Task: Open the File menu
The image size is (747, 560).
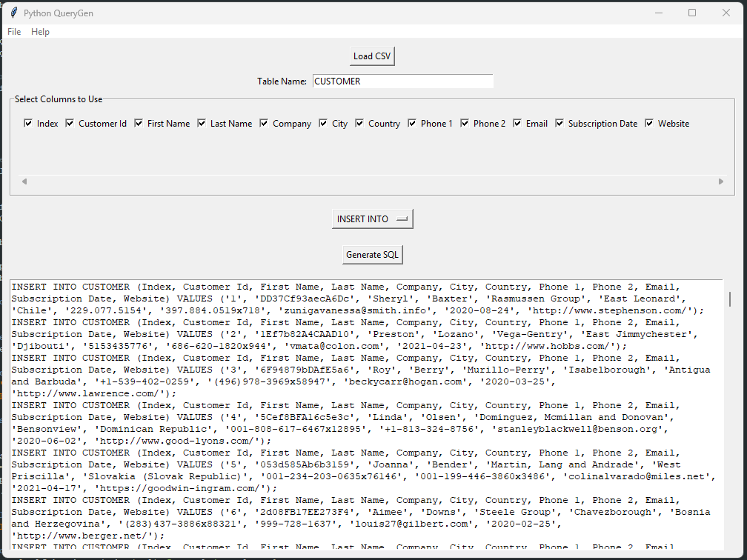Action: 14,31
